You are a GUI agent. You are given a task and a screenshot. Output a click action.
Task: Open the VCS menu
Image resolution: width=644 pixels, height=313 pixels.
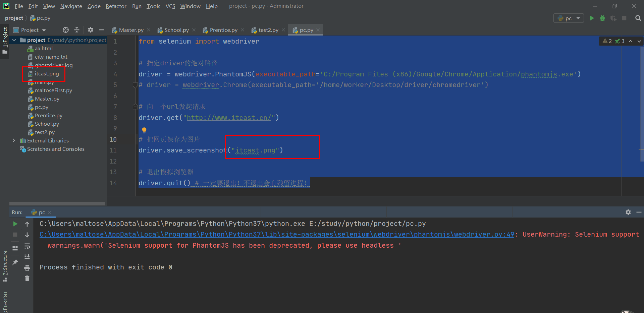coord(170,6)
